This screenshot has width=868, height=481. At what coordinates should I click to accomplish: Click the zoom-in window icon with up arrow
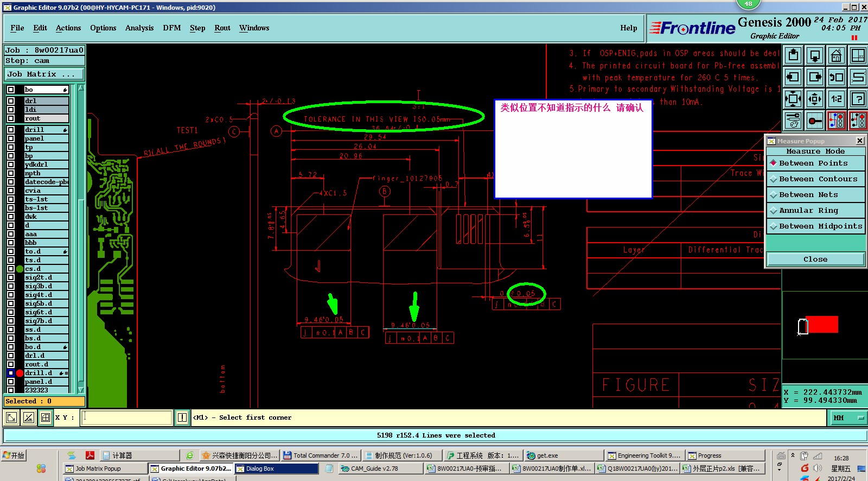tap(793, 55)
